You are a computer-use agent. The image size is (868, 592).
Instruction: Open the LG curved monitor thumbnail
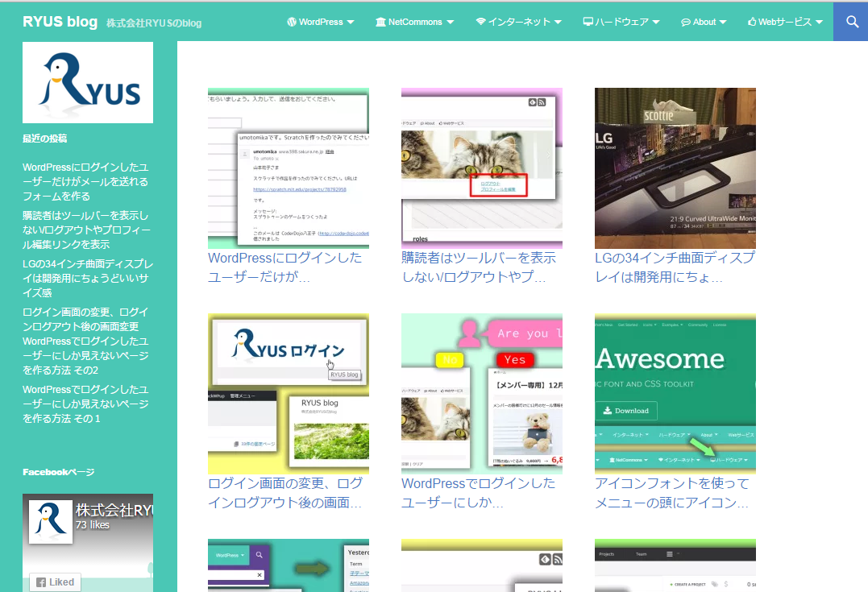coord(675,168)
